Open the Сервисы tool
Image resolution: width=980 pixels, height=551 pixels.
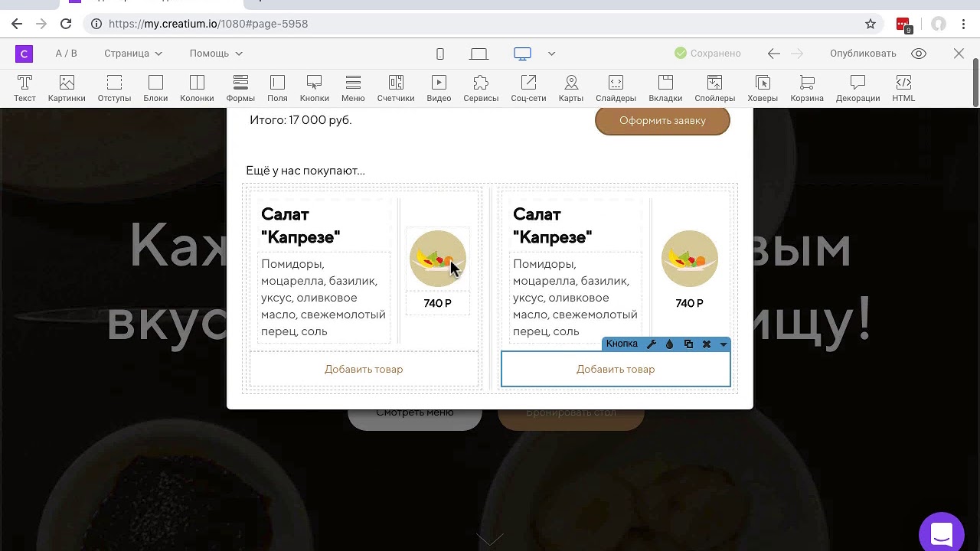click(x=481, y=88)
